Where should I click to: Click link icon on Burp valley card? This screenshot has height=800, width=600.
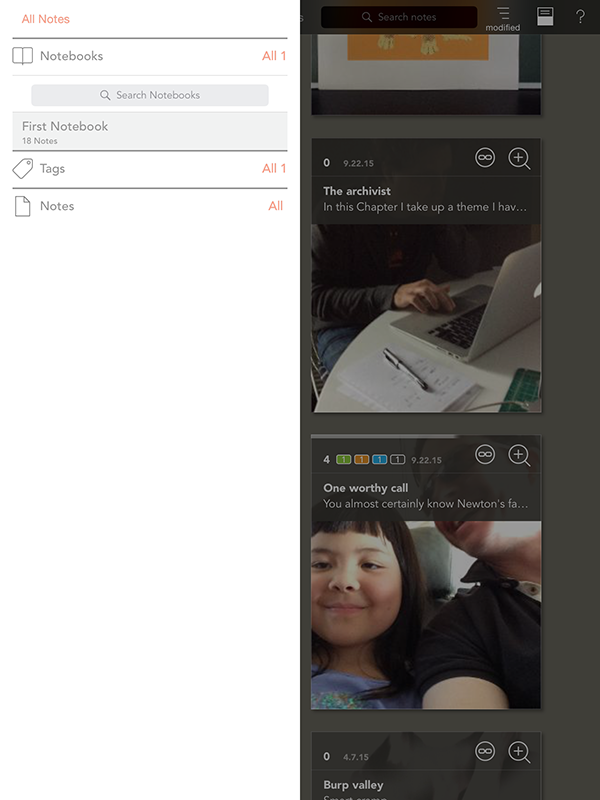pos(485,751)
